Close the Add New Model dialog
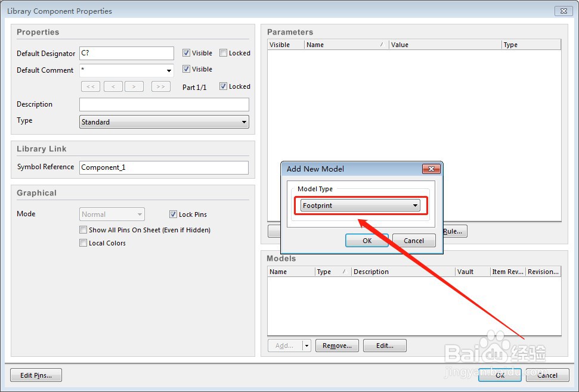This screenshot has width=579, height=392. [x=431, y=169]
